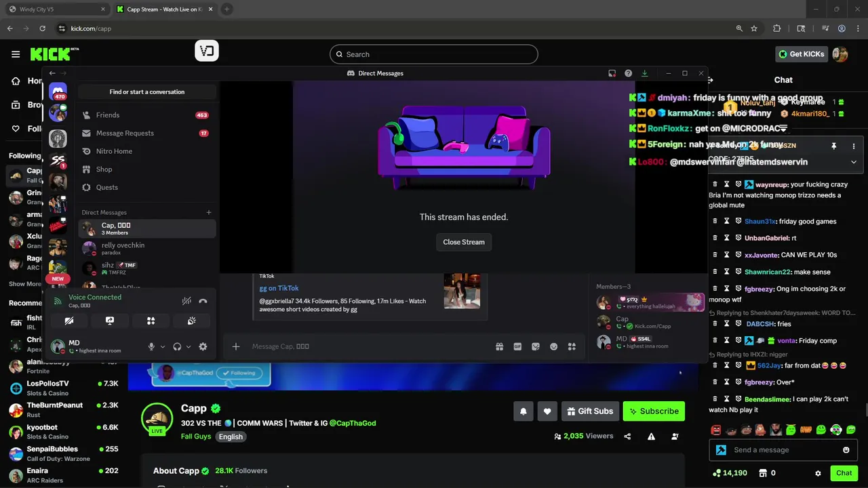Screen dimensions: 868x488
Task: Turn on Discord camera
Action: (69, 321)
